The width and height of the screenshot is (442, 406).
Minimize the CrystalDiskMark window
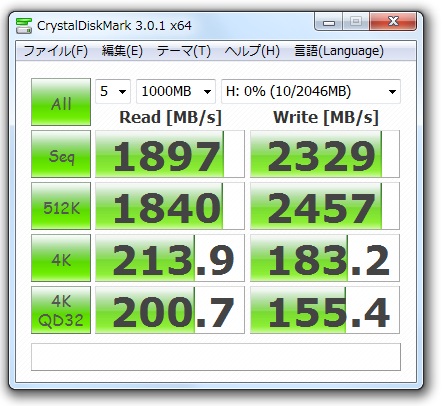[329, 22]
